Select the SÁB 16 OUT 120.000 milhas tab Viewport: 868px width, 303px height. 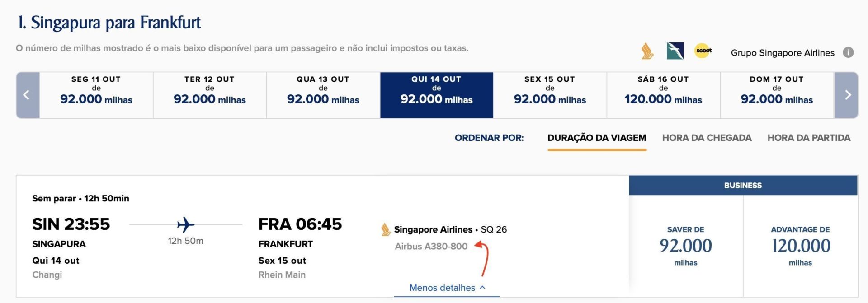pos(663,95)
